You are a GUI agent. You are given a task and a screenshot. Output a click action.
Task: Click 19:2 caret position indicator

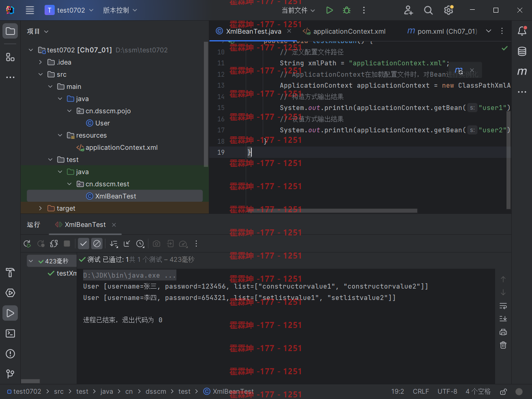tap(398, 392)
